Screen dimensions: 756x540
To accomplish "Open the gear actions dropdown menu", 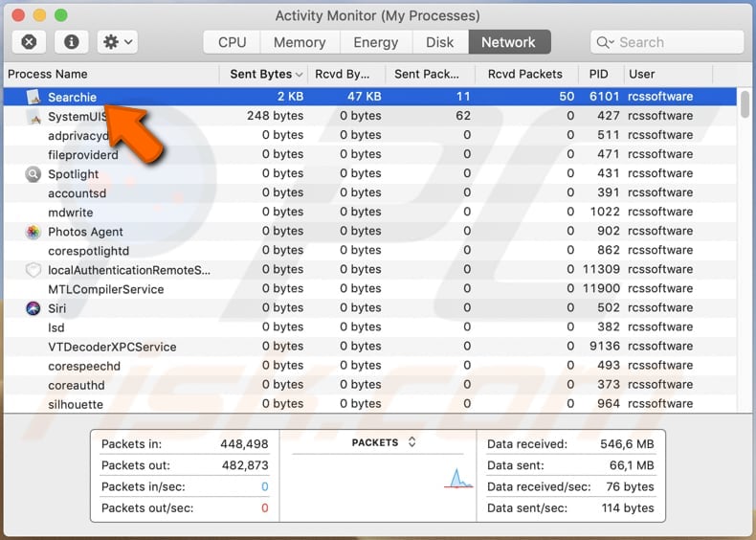I will click(x=119, y=42).
